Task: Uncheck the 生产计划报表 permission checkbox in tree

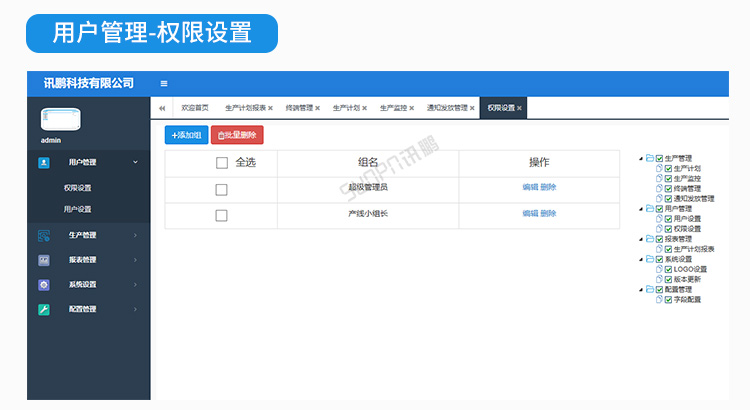Action: click(668, 249)
